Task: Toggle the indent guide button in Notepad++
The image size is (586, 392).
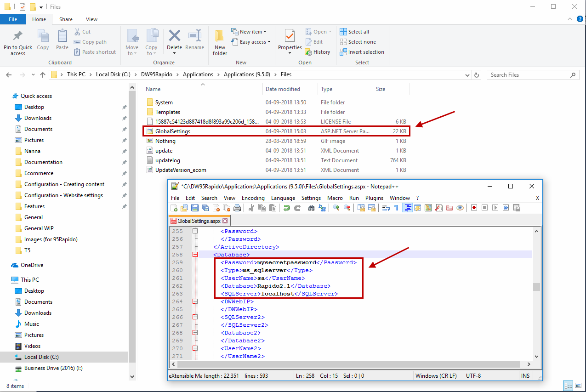Action: click(407, 208)
